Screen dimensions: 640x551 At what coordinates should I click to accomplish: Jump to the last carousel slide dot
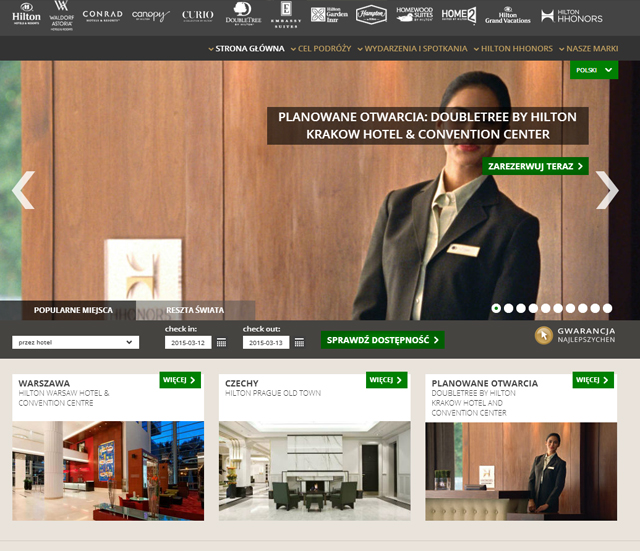(606, 309)
